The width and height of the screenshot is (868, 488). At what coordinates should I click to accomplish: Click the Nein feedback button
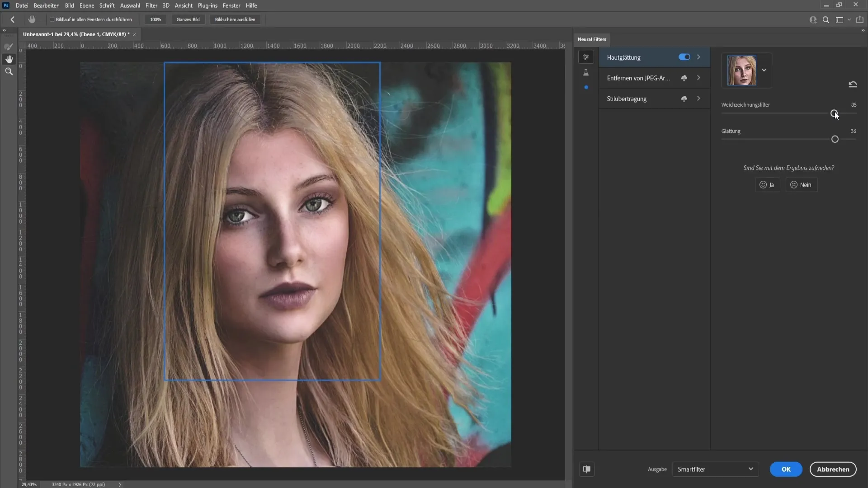click(x=802, y=185)
